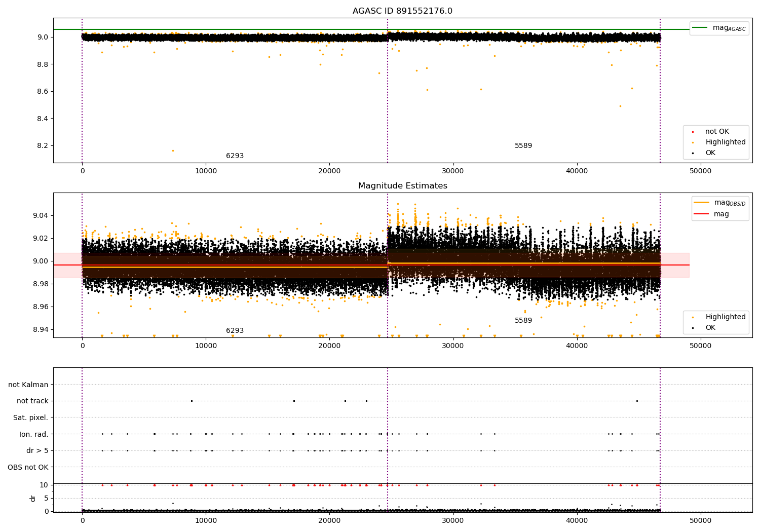Click orange mag OBSID legend line swatch
This screenshot has width=760, height=532.
(702, 203)
